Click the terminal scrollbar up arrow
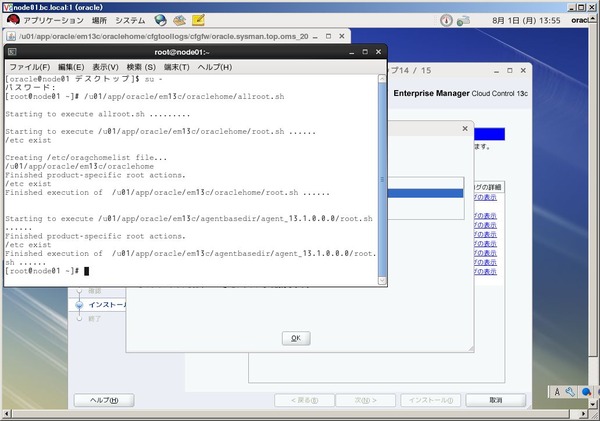The image size is (600, 421). point(382,78)
